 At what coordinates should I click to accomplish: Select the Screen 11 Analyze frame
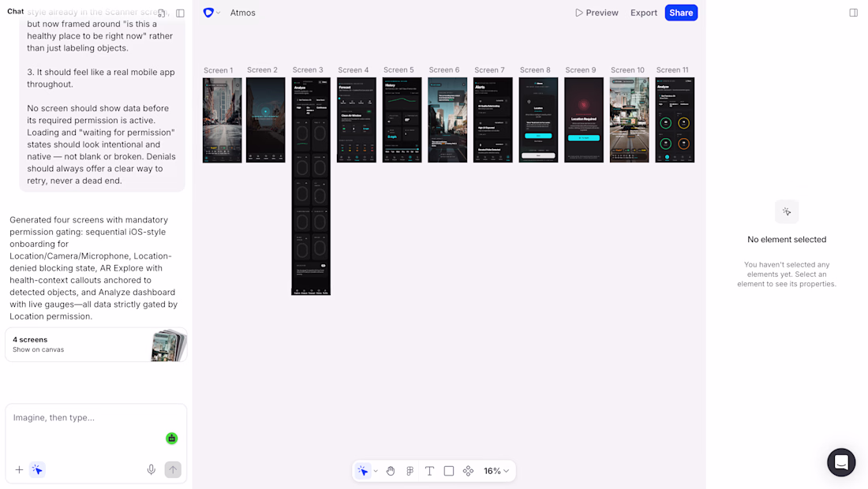pos(675,120)
